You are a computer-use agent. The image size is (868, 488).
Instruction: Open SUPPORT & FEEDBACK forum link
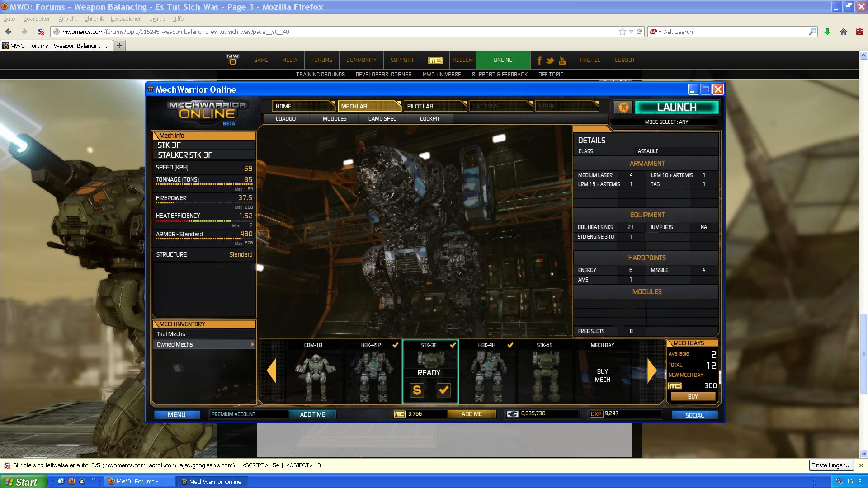500,75
